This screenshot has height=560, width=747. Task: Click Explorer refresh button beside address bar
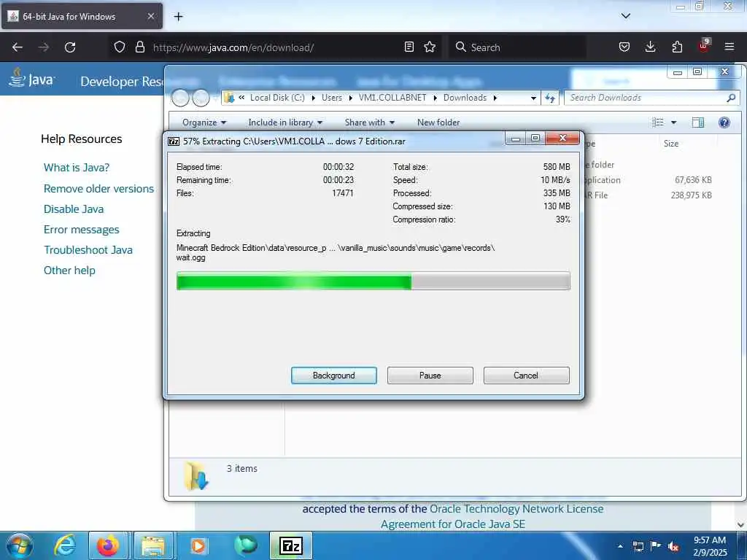550,98
